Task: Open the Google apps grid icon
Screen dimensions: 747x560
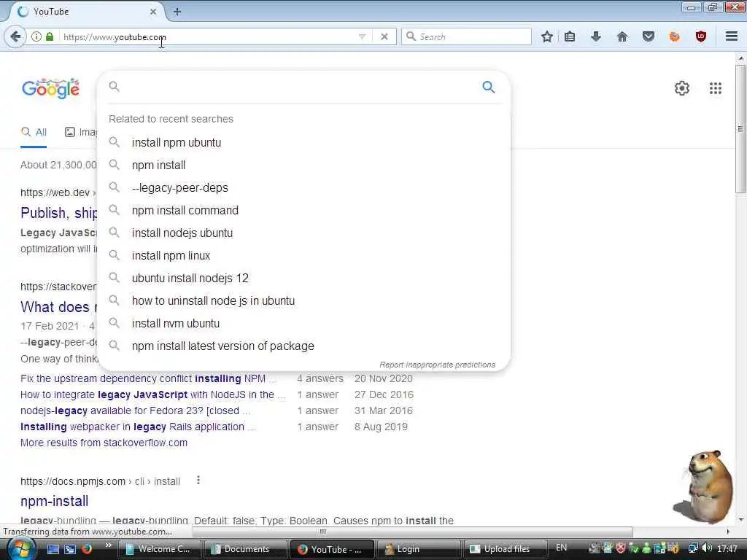Action: [716, 88]
